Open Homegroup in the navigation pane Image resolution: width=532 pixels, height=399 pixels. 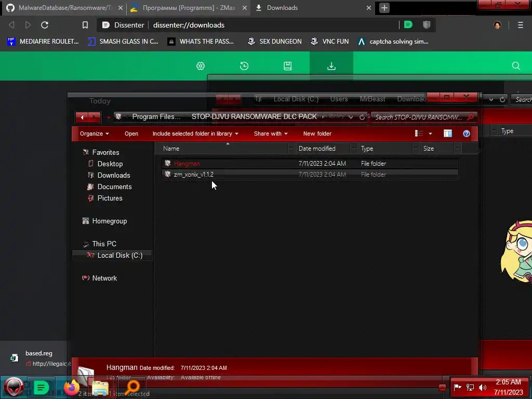(109, 221)
